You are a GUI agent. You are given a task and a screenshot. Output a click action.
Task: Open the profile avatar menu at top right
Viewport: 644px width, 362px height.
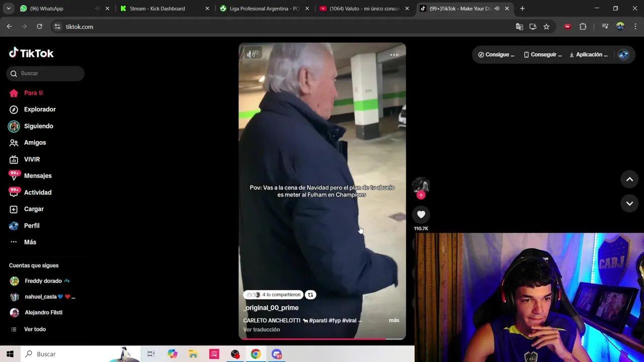[x=624, y=54]
